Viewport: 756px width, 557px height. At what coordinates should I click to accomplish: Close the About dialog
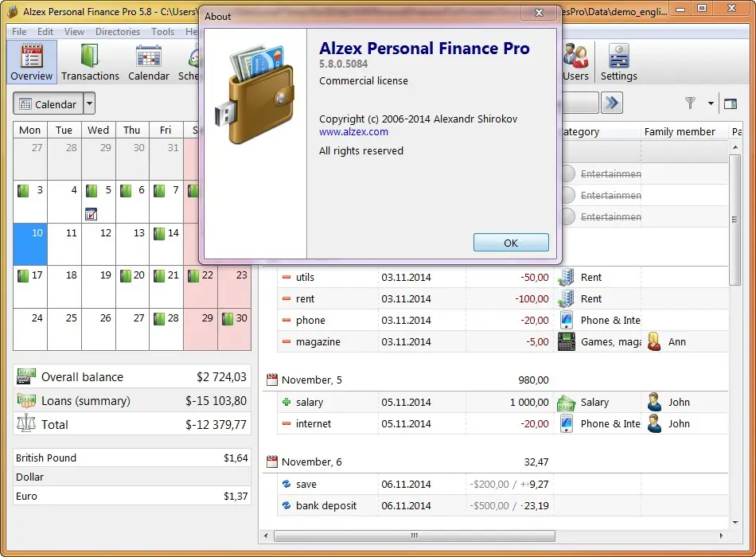pos(539,13)
